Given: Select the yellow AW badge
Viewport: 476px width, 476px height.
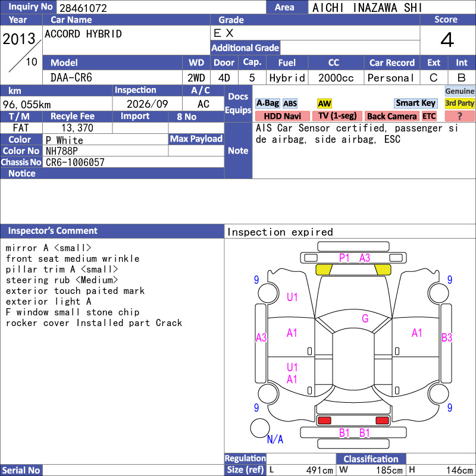Looking at the screenshot, I should (x=324, y=104).
